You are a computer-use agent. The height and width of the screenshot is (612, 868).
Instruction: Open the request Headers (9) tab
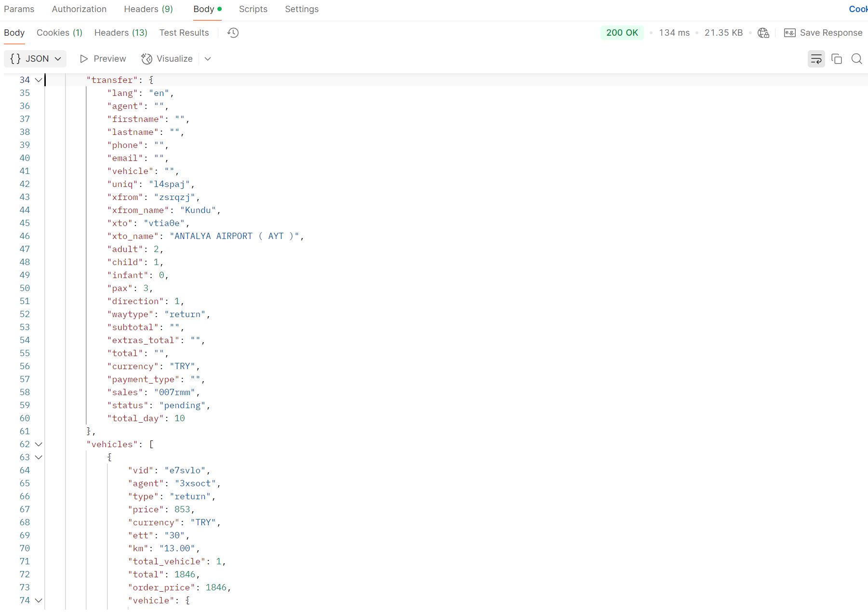click(148, 9)
